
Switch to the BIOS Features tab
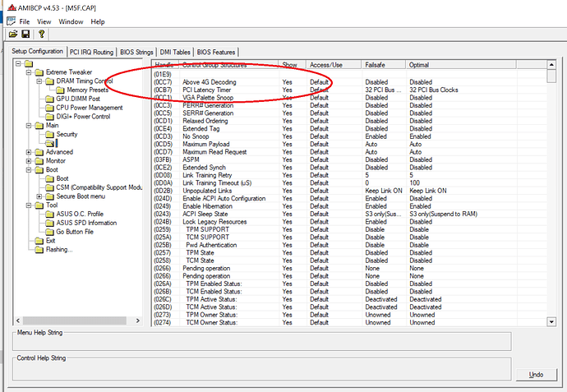216,52
